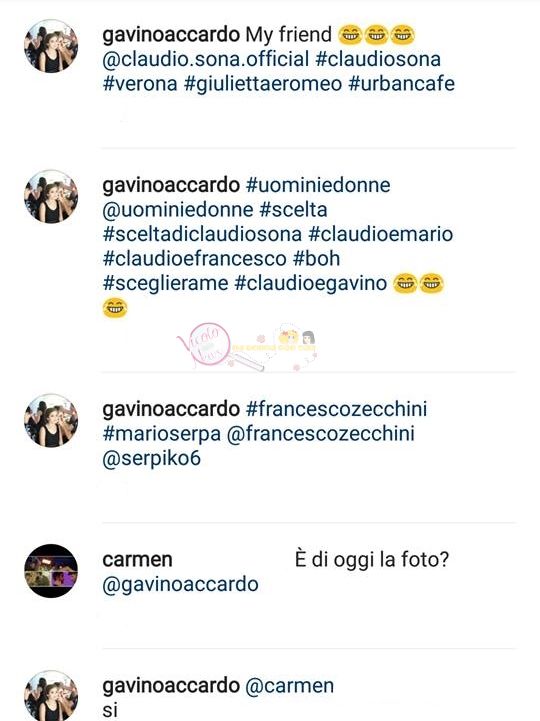Open the @carmen mention in last reply
This screenshot has height=721, width=540.
(289, 686)
